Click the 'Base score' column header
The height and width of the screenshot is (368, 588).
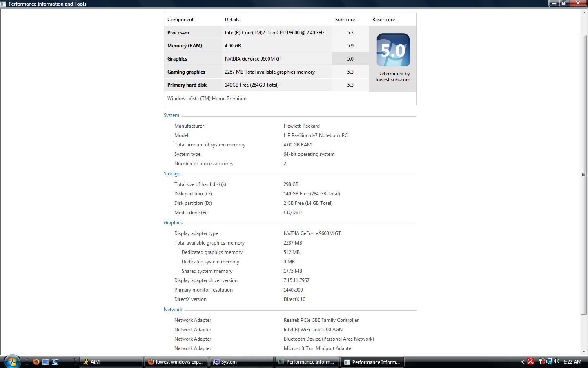[x=383, y=20]
